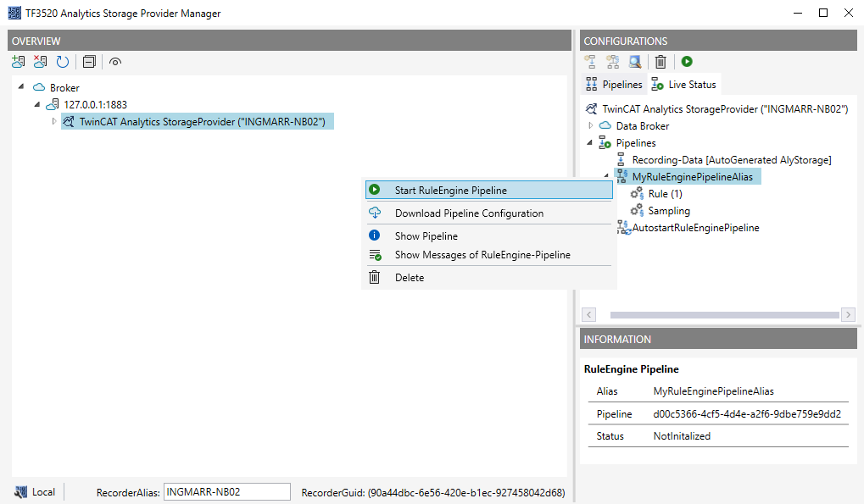The image size is (864, 504).
Task: Click the green start icon in Configurations toolbar
Action: [687, 62]
